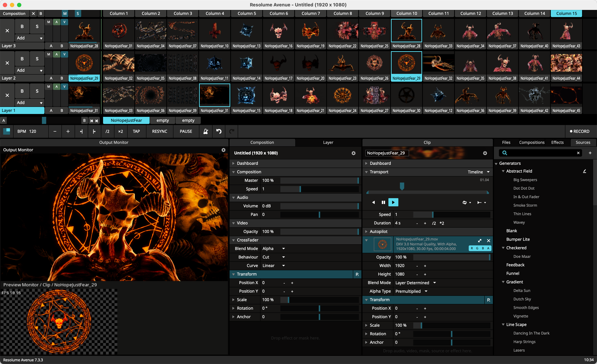This screenshot has height=364, width=597.
Task: Click the search magnifier icon in Sources
Action: 504,153
